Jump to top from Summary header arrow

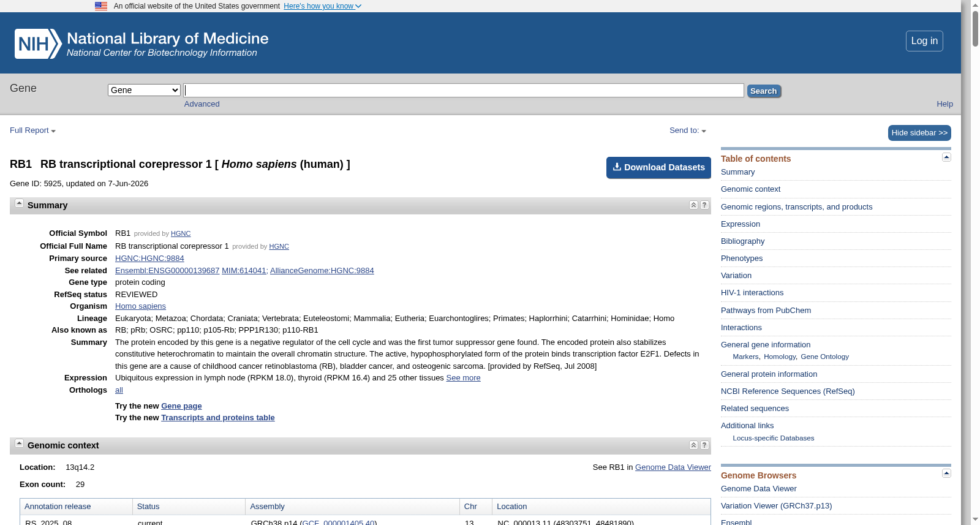693,205
